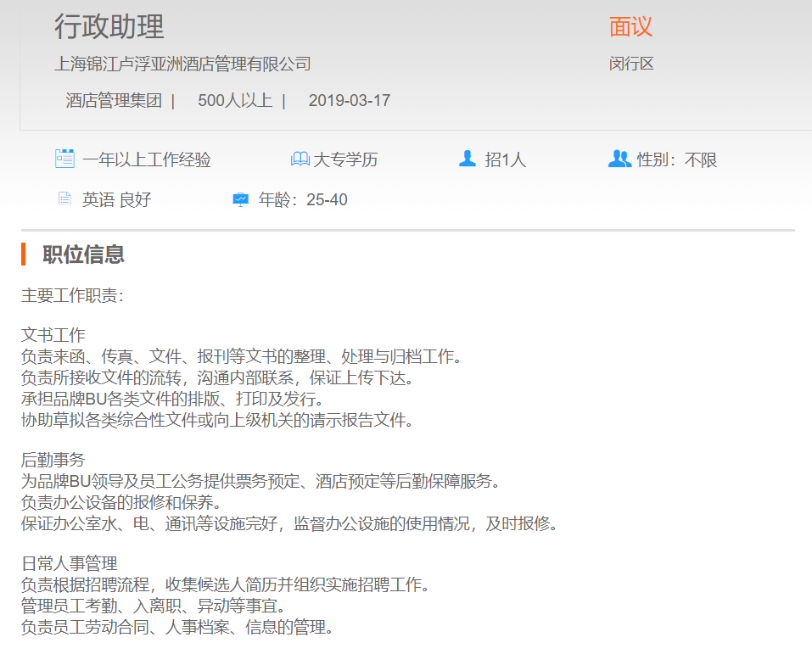The height and width of the screenshot is (654, 812).
Task: Click the posting date 2019-03-17
Action: pyautogui.click(x=349, y=100)
